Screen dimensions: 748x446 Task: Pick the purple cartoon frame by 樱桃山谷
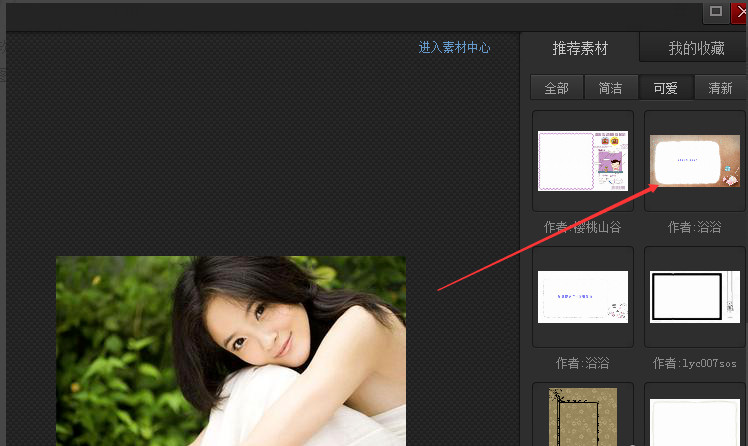click(x=583, y=160)
